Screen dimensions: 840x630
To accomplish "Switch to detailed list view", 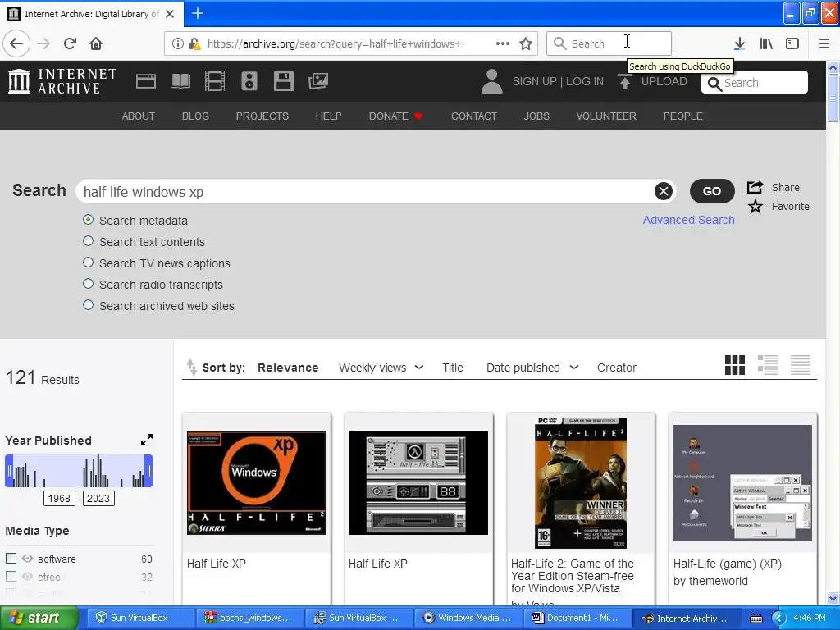I will [x=768, y=365].
